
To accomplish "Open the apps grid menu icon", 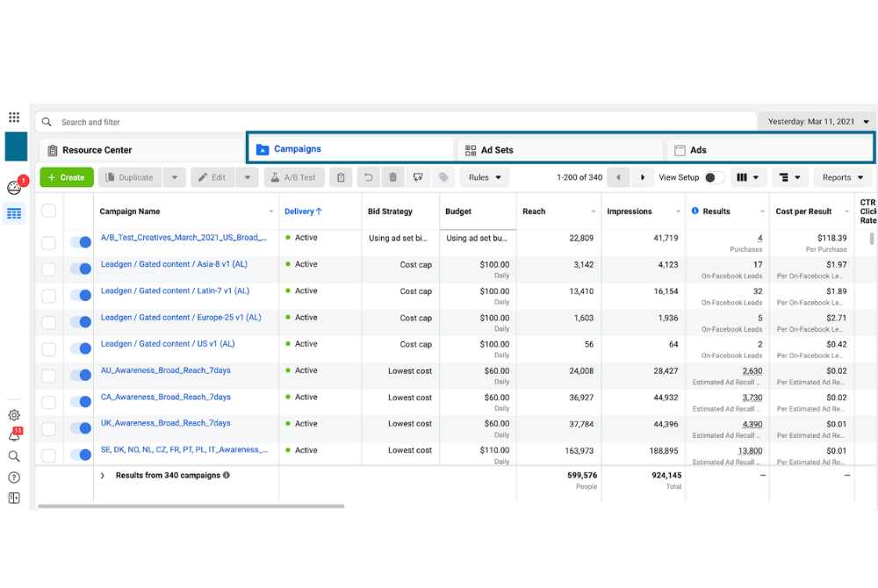I will click(14, 117).
